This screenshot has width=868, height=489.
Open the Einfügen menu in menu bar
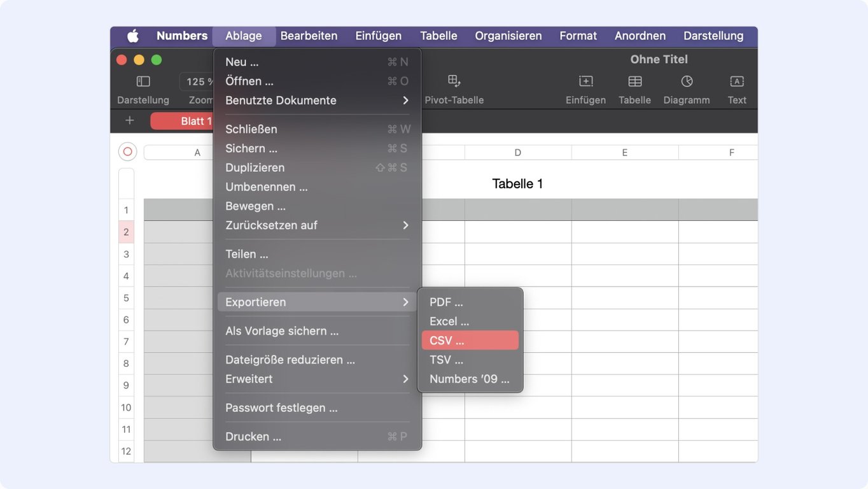click(379, 36)
